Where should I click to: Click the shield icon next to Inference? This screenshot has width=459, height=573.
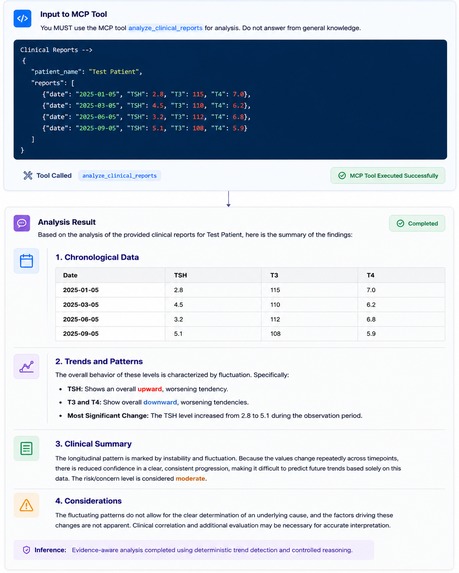click(x=26, y=550)
